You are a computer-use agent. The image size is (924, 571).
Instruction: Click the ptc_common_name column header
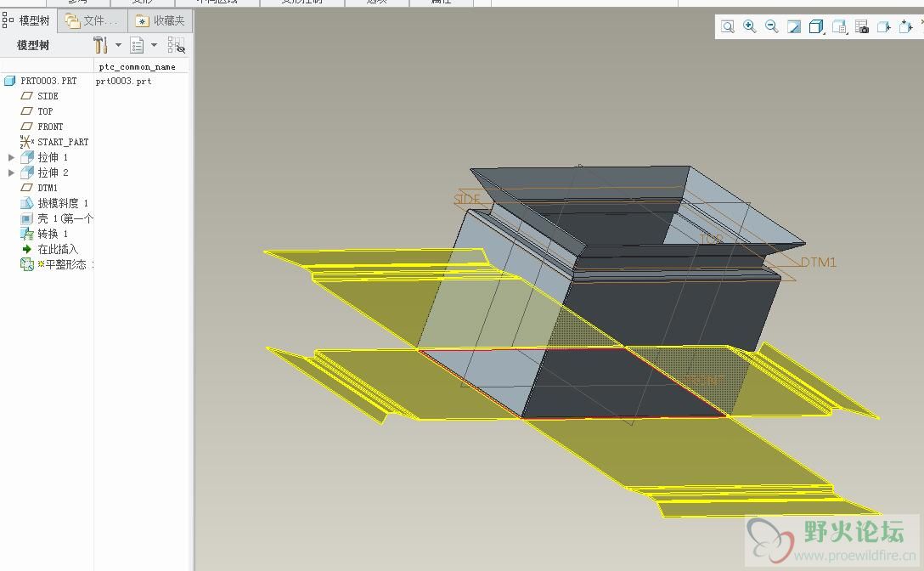(x=138, y=66)
